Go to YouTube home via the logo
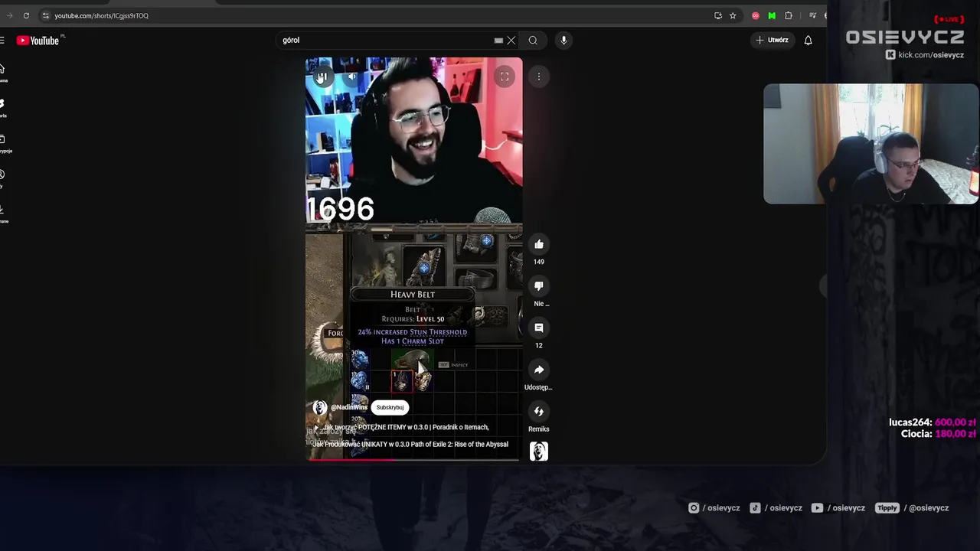 (38, 41)
